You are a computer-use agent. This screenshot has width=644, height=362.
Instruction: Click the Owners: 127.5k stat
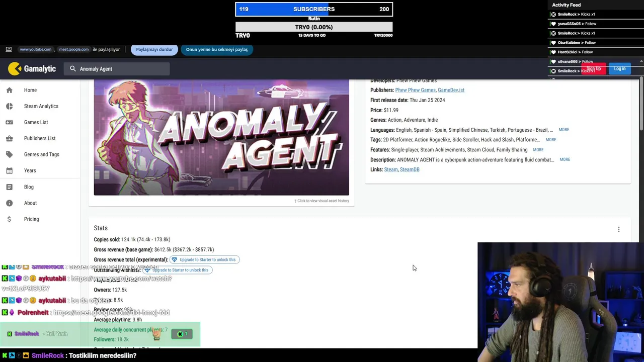(110, 290)
